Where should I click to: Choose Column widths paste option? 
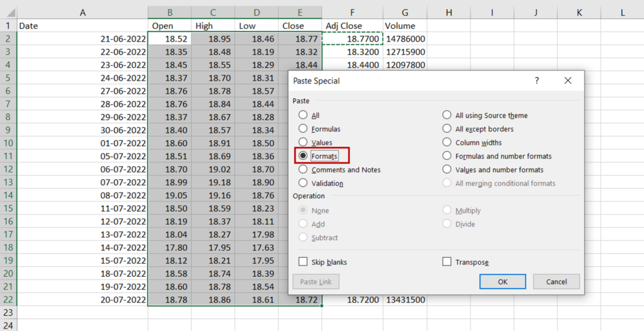(447, 142)
